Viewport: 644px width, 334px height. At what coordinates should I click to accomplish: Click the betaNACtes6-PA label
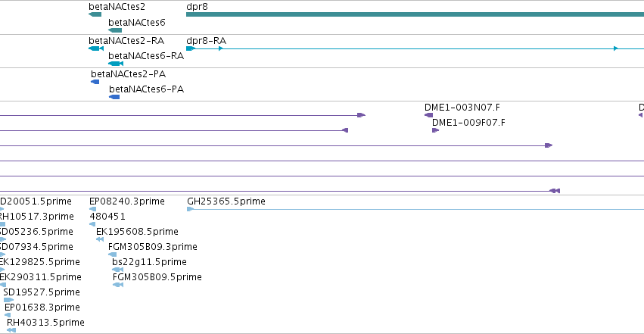pos(146,89)
